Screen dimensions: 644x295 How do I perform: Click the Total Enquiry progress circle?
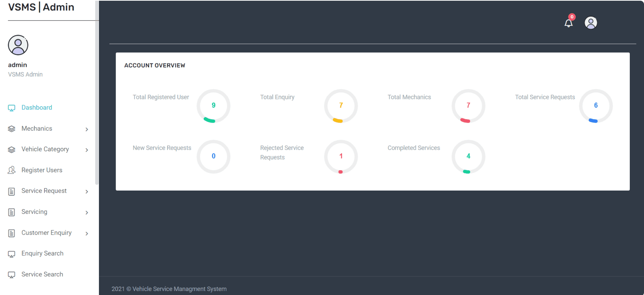tap(341, 106)
